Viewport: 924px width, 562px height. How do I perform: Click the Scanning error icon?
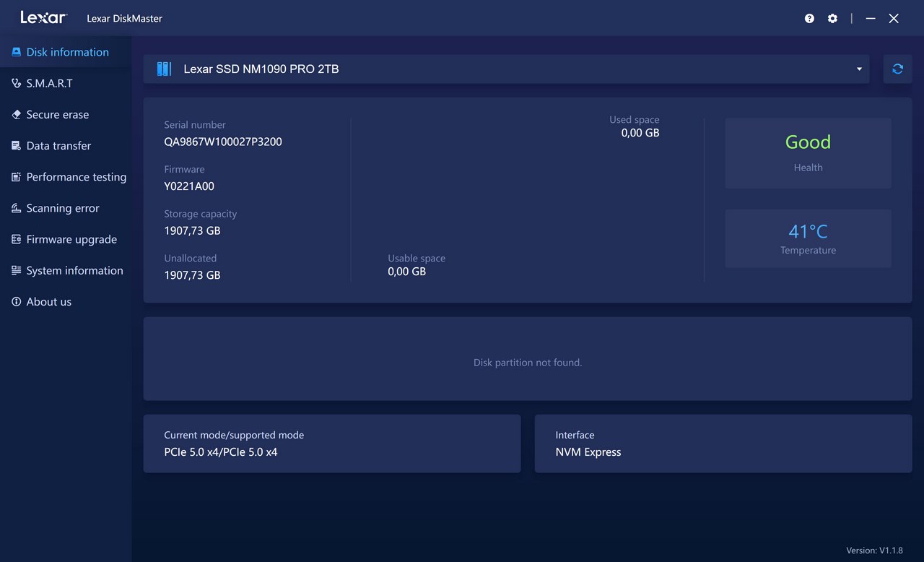coord(16,208)
